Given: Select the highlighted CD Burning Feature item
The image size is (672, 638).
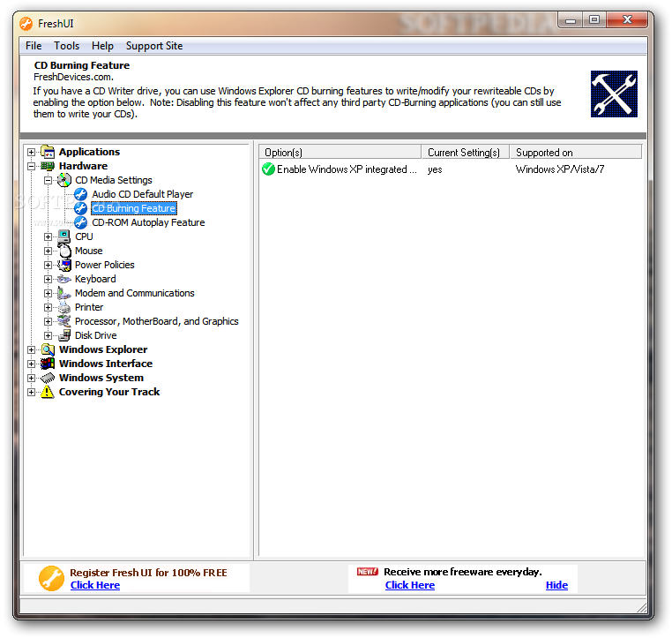Looking at the screenshot, I should click(134, 208).
